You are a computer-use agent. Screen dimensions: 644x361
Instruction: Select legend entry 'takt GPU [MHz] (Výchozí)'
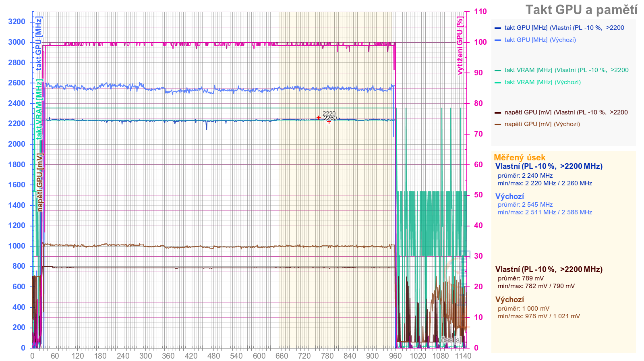[x=540, y=40]
